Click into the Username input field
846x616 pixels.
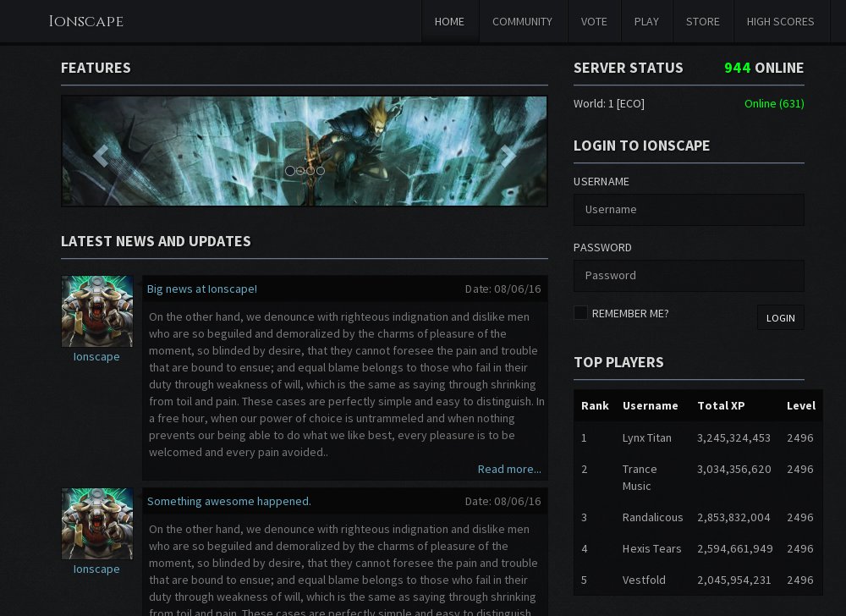click(689, 210)
